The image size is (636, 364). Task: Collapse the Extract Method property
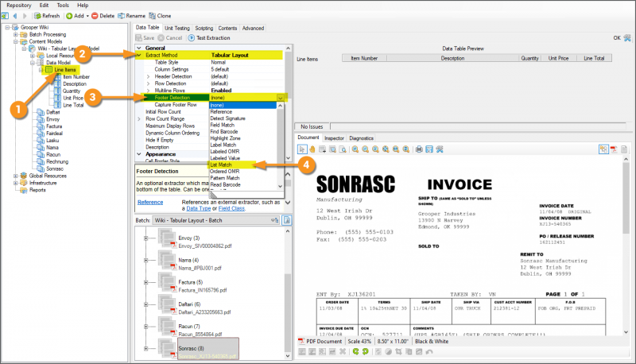coord(139,55)
